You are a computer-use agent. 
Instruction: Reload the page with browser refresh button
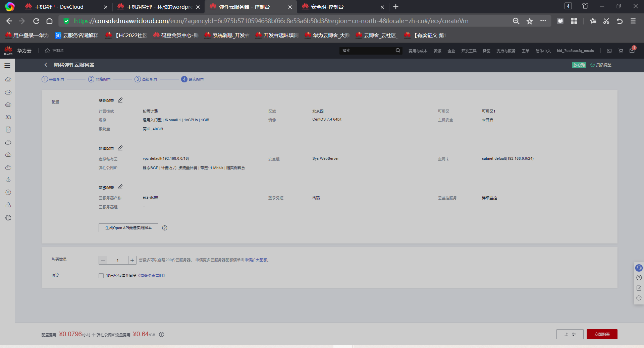(36, 21)
